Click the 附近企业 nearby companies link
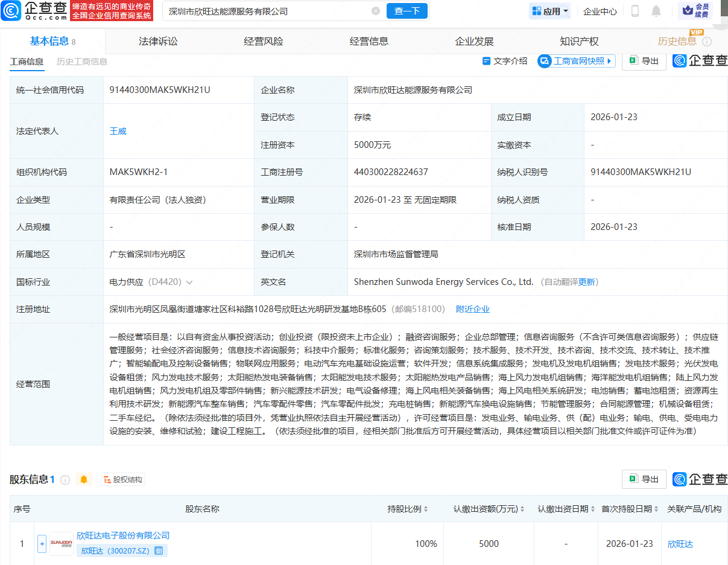Screen dimensions: 728x565 [x=472, y=308]
